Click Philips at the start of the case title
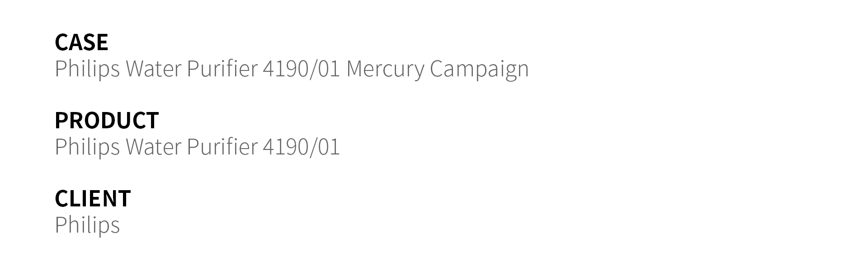Viewport: 868px width, 271px height. point(87,69)
